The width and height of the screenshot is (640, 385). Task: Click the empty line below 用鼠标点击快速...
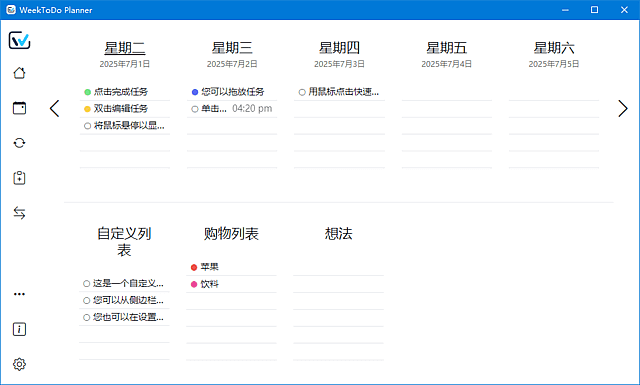click(x=339, y=109)
